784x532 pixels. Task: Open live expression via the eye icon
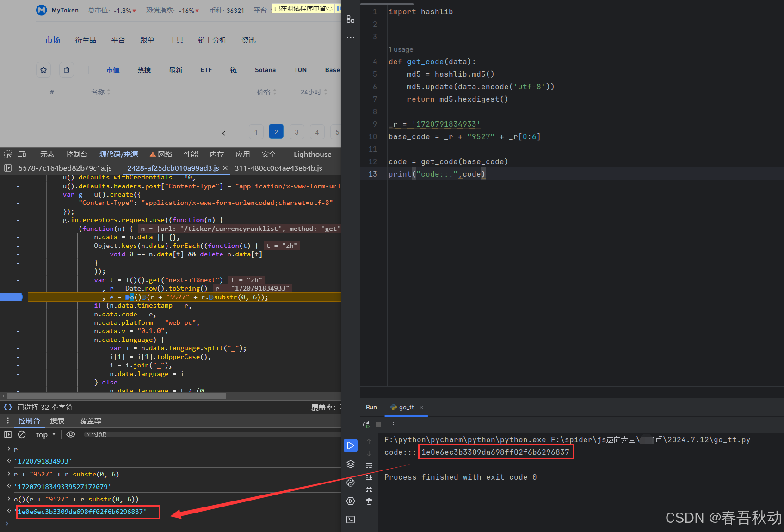(x=71, y=434)
